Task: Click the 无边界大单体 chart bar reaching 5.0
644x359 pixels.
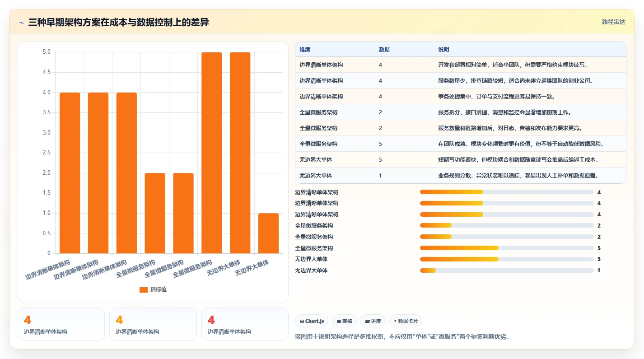Action: 240,153
